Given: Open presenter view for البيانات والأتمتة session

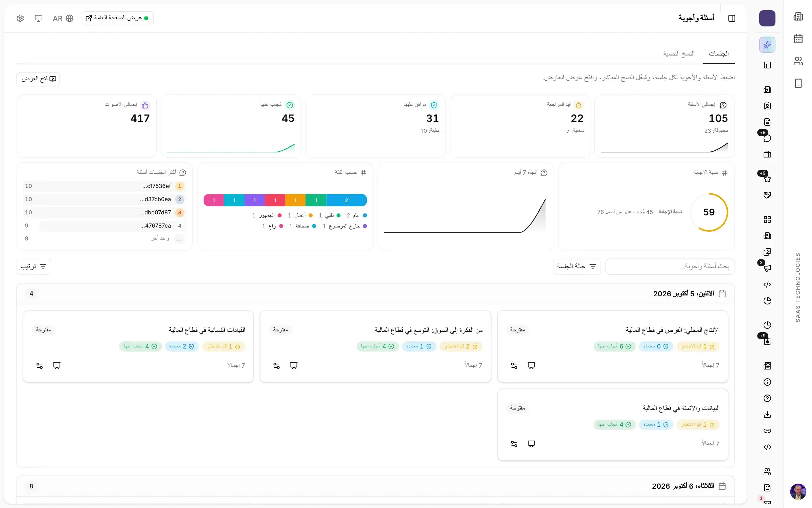Looking at the screenshot, I should point(531,444).
